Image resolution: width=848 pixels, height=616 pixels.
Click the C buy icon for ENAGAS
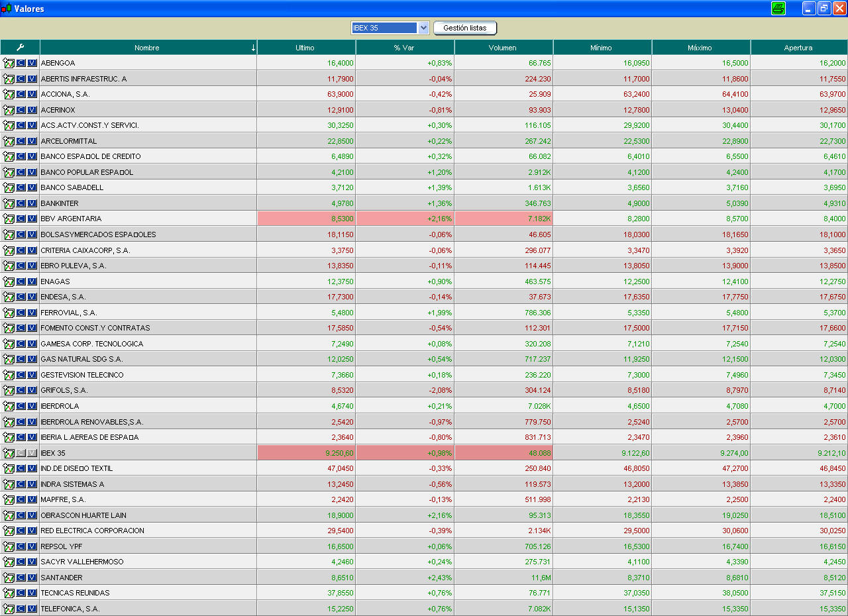21,282
